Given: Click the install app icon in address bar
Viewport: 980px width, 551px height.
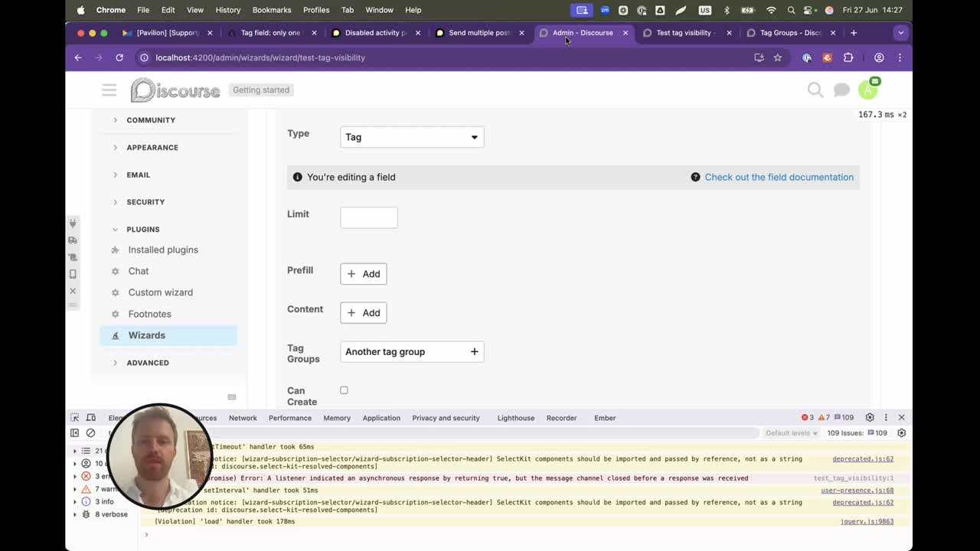Looking at the screenshot, I should pos(759,57).
